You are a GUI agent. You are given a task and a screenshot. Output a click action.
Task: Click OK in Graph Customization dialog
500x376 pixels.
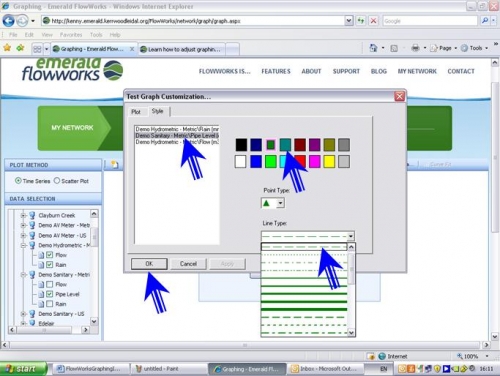pos(149,264)
